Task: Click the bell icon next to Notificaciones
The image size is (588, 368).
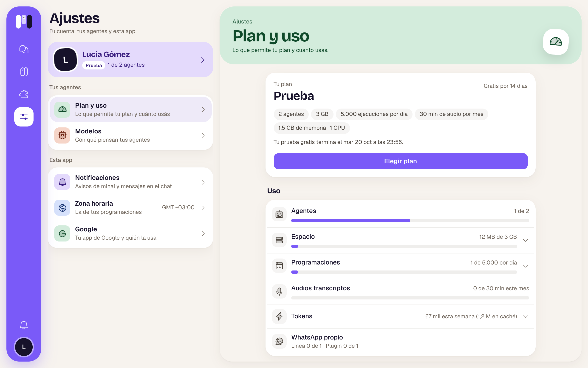Action: pyautogui.click(x=62, y=182)
